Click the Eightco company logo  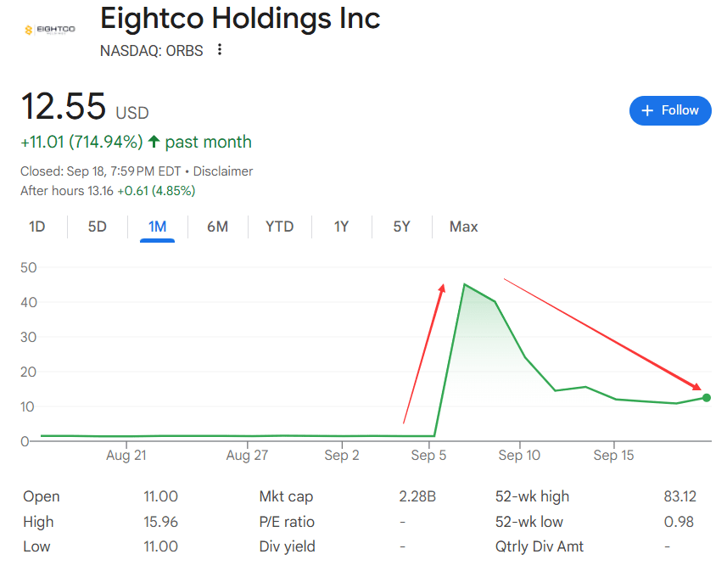pos(49,30)
